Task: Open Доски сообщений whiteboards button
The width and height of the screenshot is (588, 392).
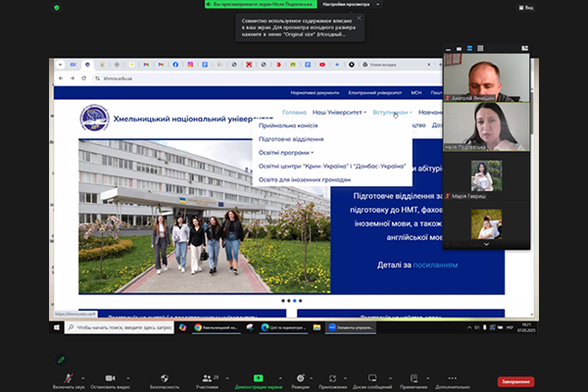Action: (372, 381)
